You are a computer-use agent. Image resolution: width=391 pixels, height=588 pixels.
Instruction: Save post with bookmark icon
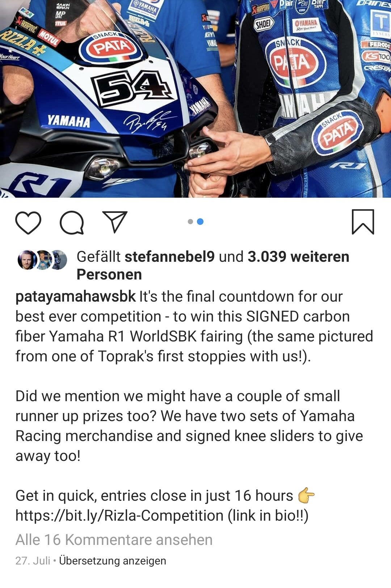point(363,222)
